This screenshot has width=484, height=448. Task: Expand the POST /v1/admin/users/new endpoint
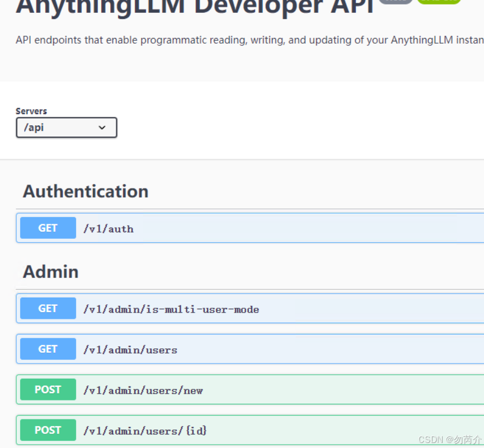[x=250, y=390]
